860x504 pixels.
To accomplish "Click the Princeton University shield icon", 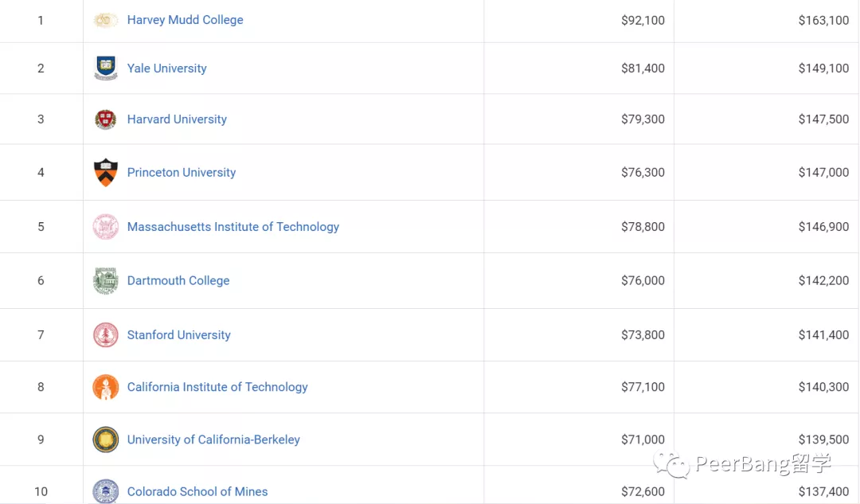I will (106, 172).
